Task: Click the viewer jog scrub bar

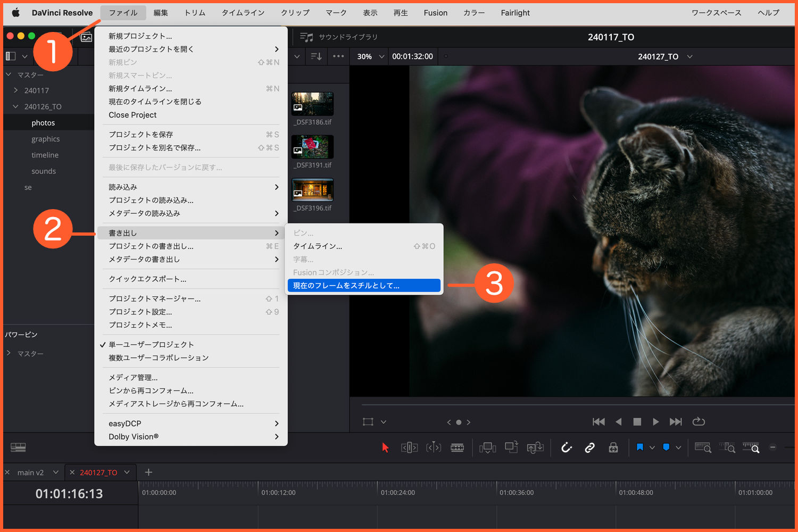Action: 577,405
